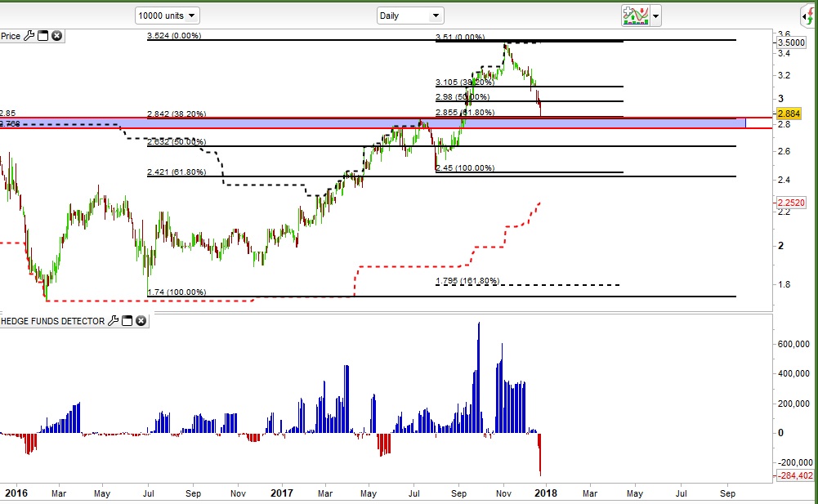Select the 2.632 (50.00%) Fibonacci label
Viewport: 818px width, 504px height.
[x=177, y=142]
